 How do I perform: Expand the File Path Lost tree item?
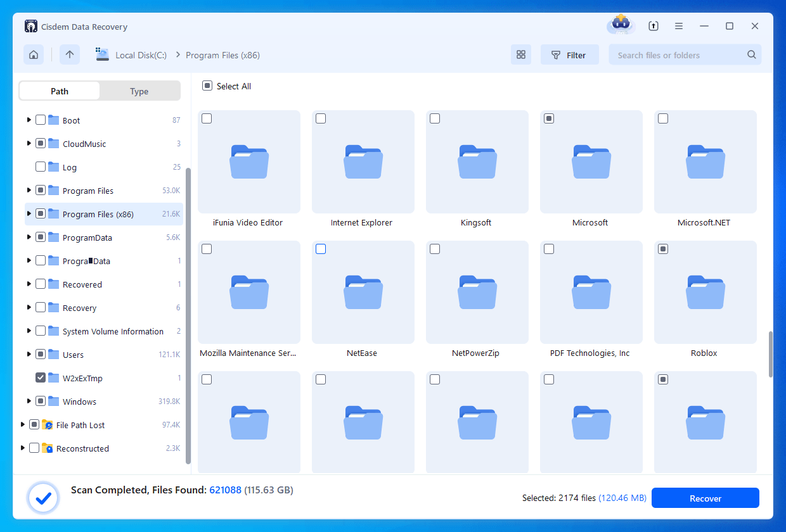[22, 424]
